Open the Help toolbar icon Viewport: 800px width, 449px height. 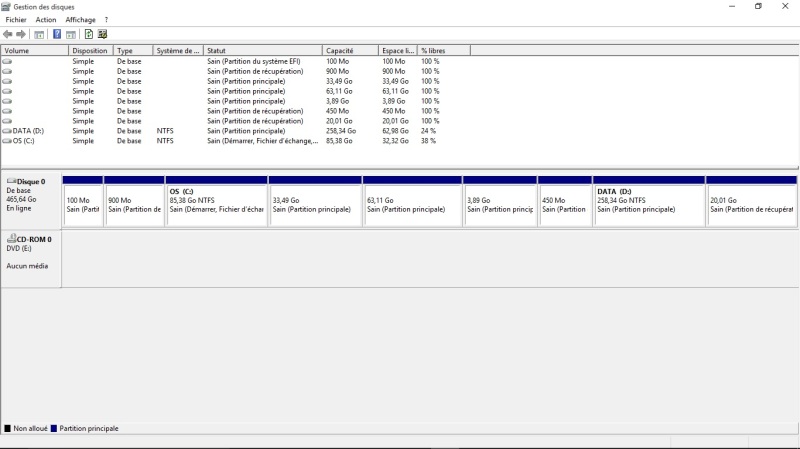57,34
